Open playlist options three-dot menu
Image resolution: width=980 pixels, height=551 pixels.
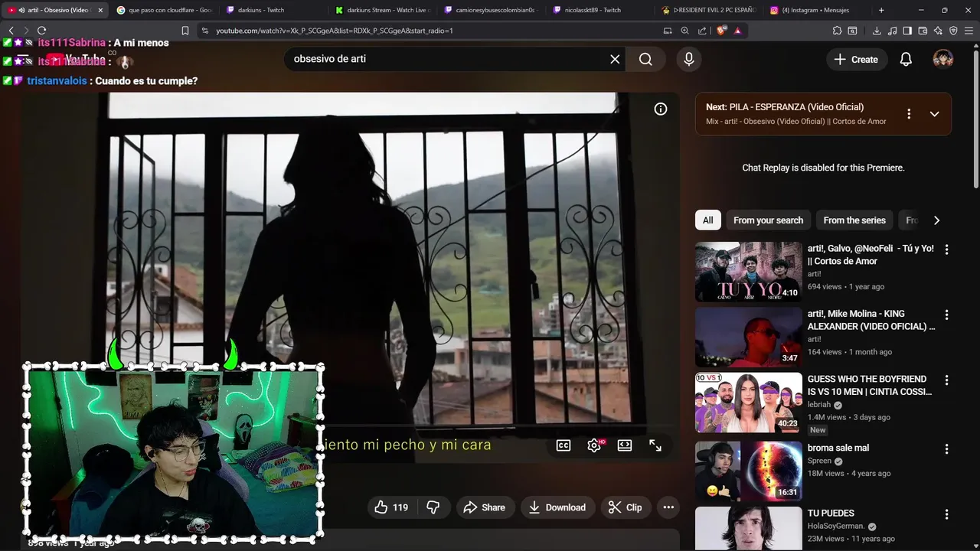pyautogui.click(x=909, y=113)
